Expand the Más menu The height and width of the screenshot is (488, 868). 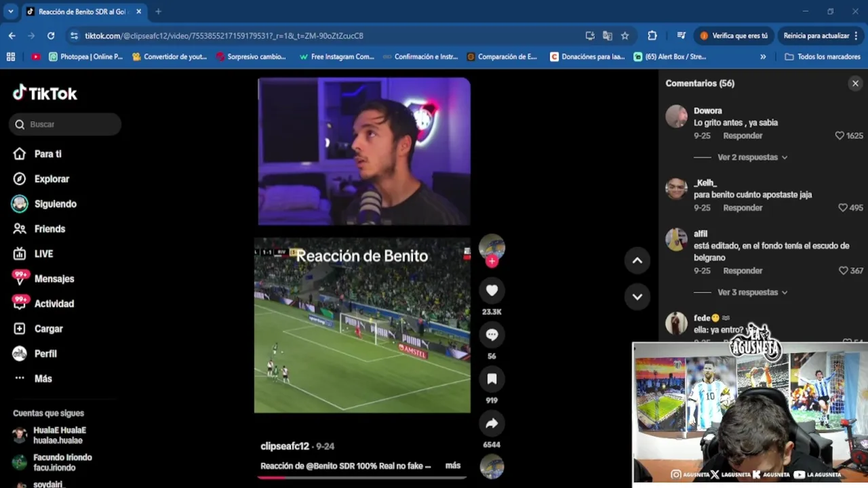point(33,378)
